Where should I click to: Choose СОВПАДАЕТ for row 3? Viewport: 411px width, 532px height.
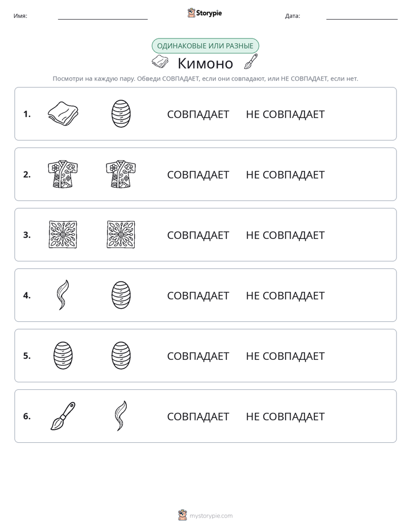point(198,235)
